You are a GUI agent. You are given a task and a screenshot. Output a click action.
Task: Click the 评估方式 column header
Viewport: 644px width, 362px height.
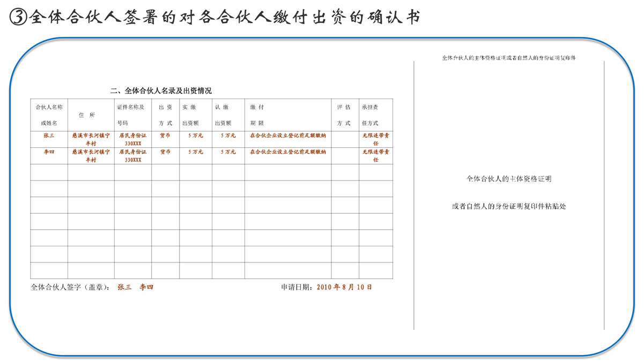(344, 115)
